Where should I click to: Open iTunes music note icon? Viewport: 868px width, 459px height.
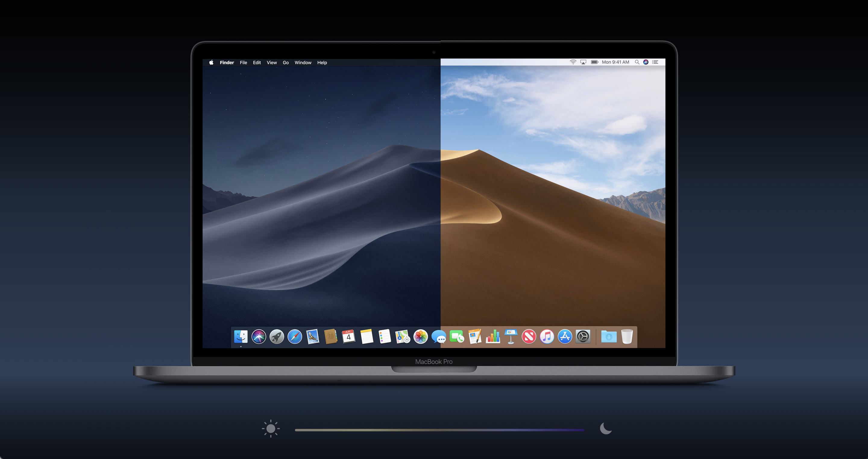click(x=547, y=337)
